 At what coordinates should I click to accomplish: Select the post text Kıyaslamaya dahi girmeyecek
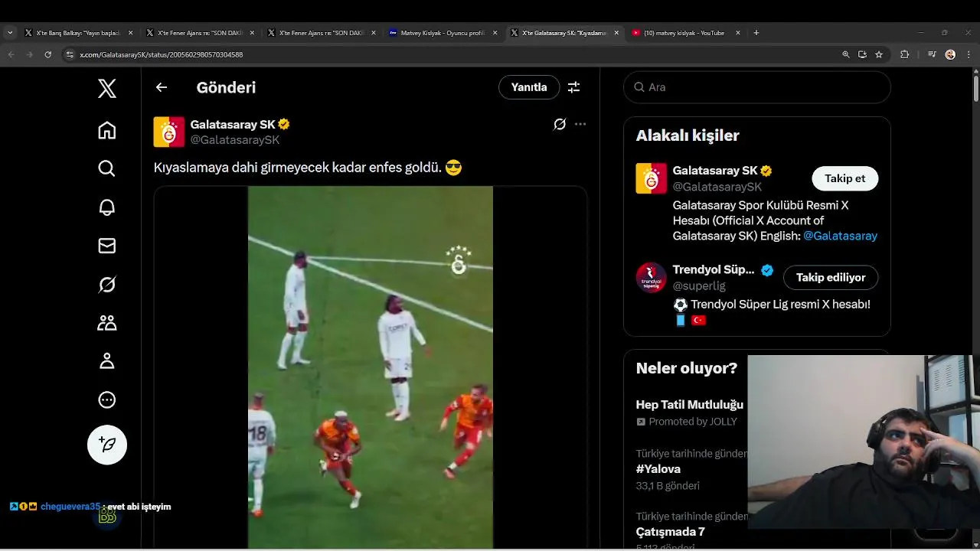[x=241, y=168]
